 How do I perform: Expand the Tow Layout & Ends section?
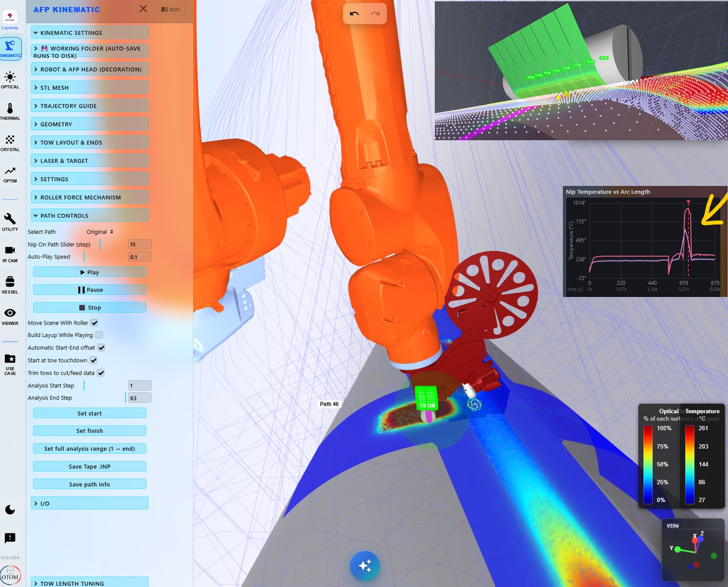(x=90, y=142)
